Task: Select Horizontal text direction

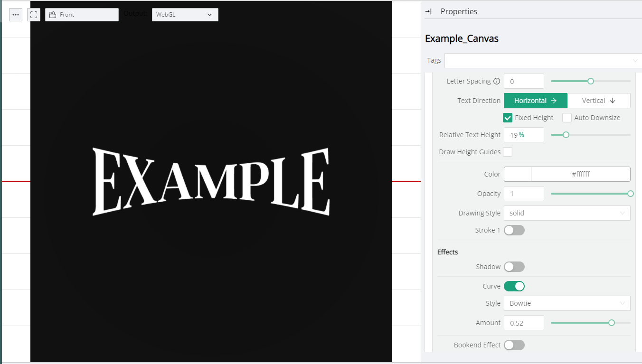Action: tap(535, 101)
